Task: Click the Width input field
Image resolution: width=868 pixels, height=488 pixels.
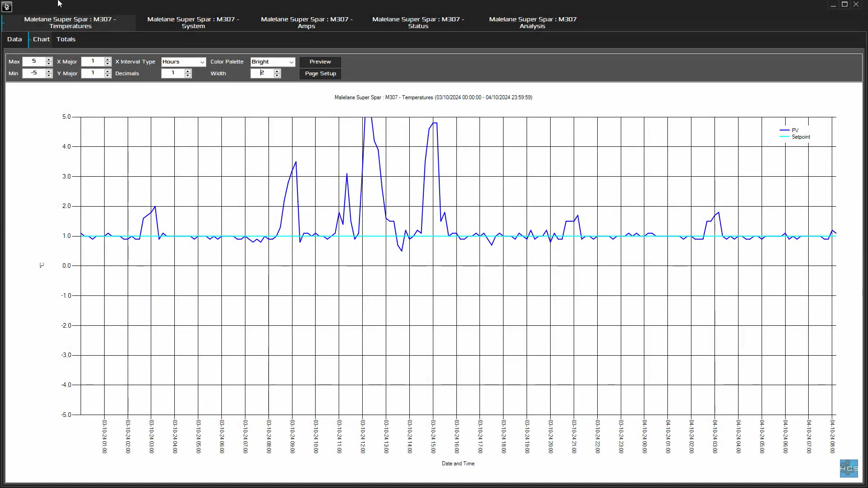Action: (x=262, y=73)
